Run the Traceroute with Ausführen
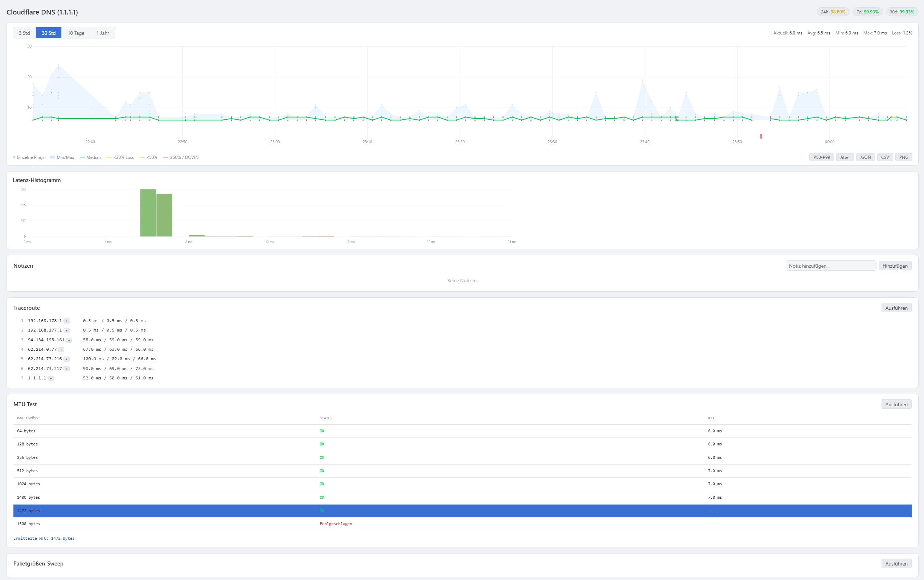The width and height of the screenshot is (924, 580). [x=896, y=308]
